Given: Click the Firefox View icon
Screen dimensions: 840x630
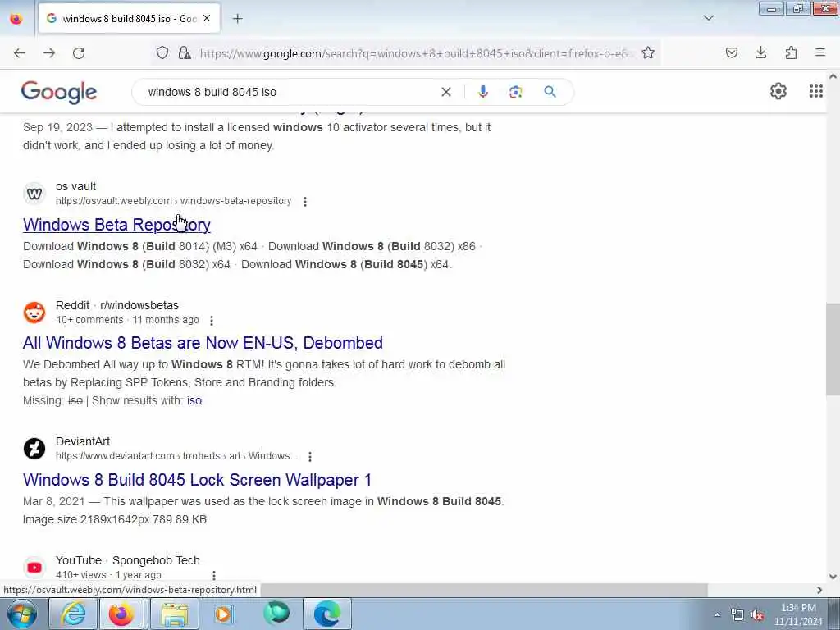Looking at the screenshot, I should coord(16,19).
